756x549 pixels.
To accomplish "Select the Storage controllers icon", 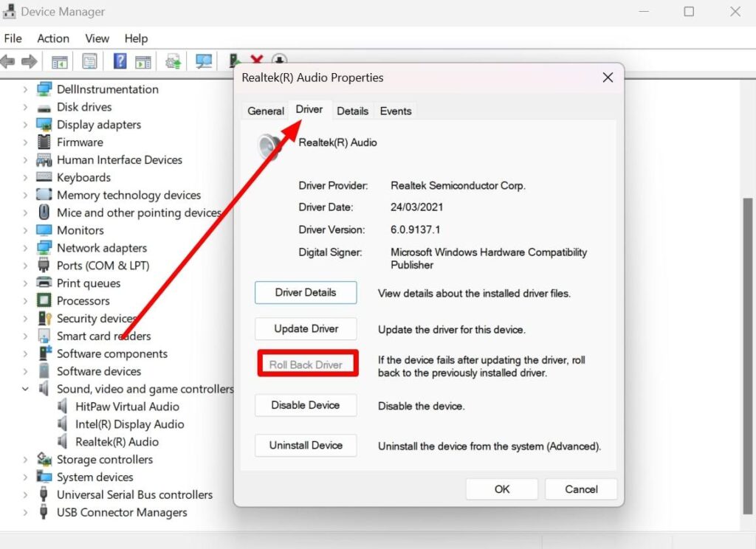I will tap(44, 460).
